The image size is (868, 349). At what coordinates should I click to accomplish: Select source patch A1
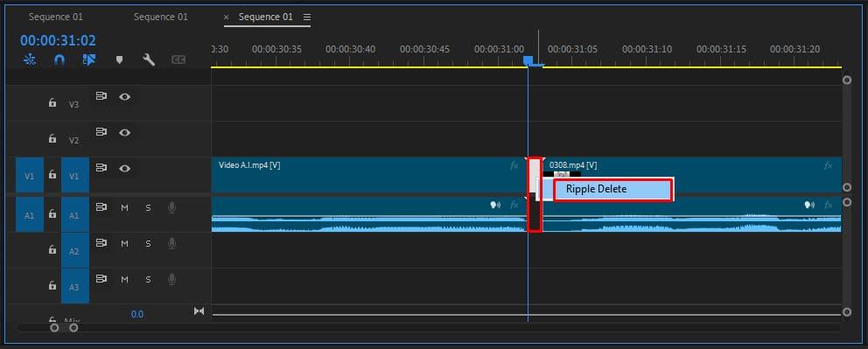point(30,214)
